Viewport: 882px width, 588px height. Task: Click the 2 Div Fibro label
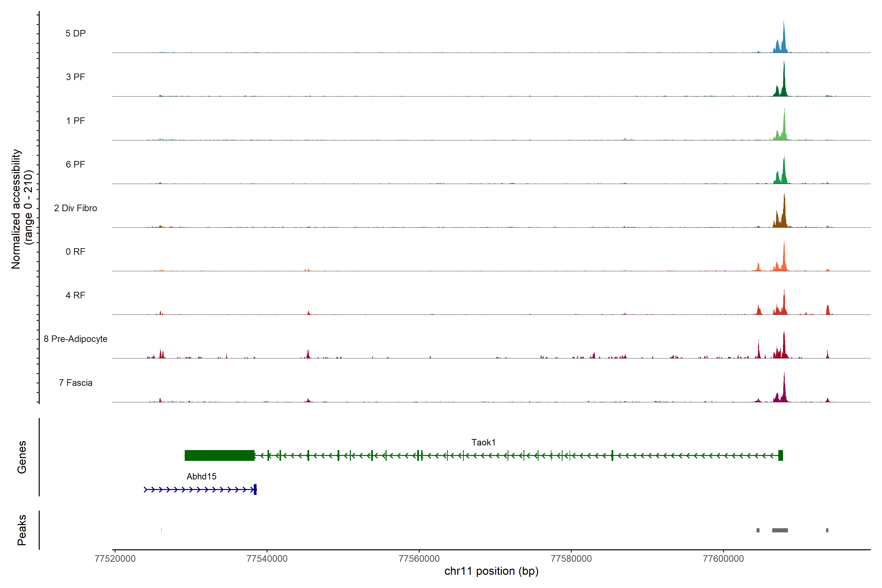click(x=75, y=208)
